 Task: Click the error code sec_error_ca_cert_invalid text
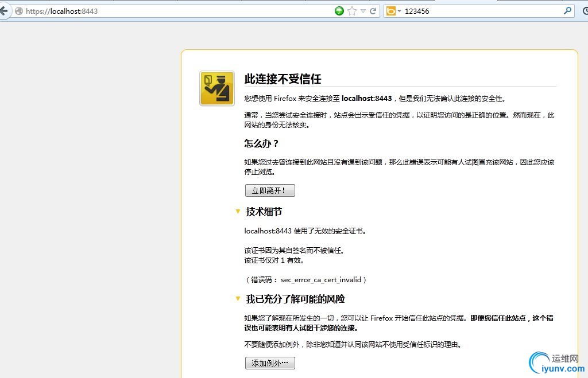click(321, 279)
